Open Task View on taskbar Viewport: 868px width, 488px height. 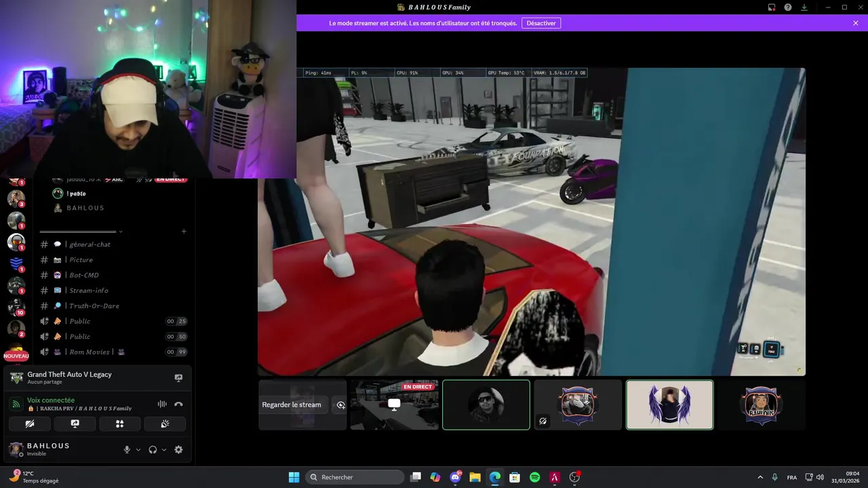(x=416, y=477)
